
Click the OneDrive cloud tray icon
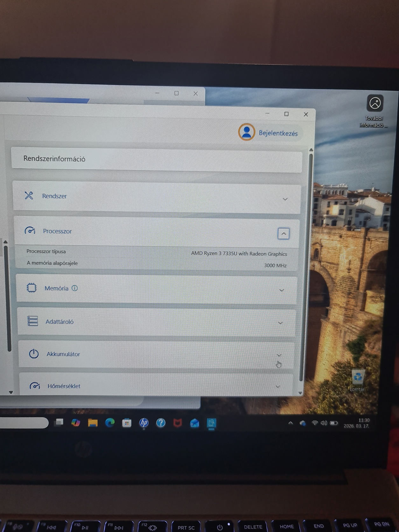[x=303, y=423]
